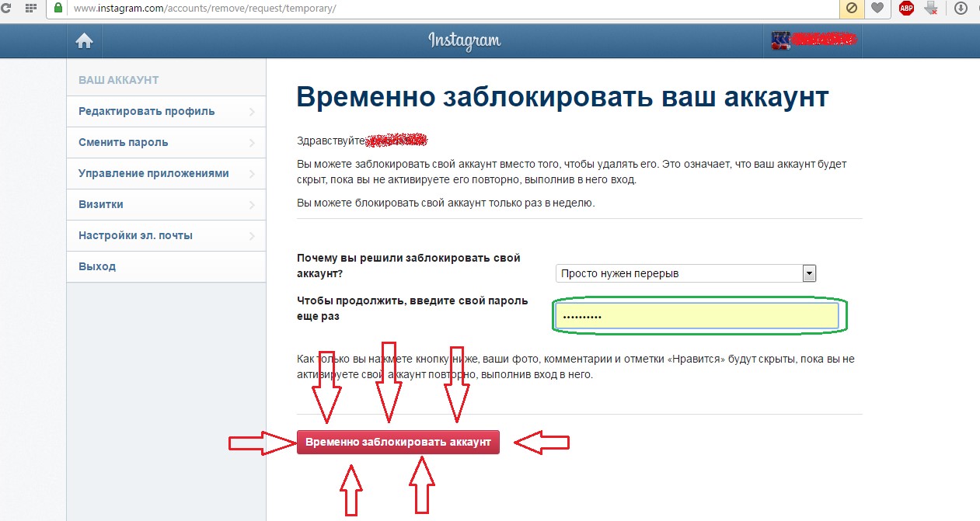Image resolution: width=980 pixels, height=521 pixels.
Task: Open the reason dropdown 'Просто нужен перерыв'
Action: [685, 273]
